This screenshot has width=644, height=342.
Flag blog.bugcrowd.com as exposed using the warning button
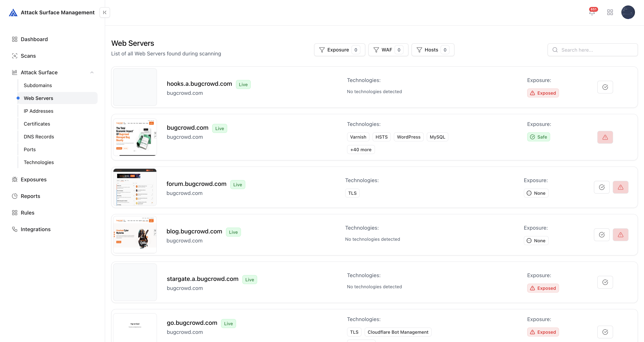tap(620, 235)
